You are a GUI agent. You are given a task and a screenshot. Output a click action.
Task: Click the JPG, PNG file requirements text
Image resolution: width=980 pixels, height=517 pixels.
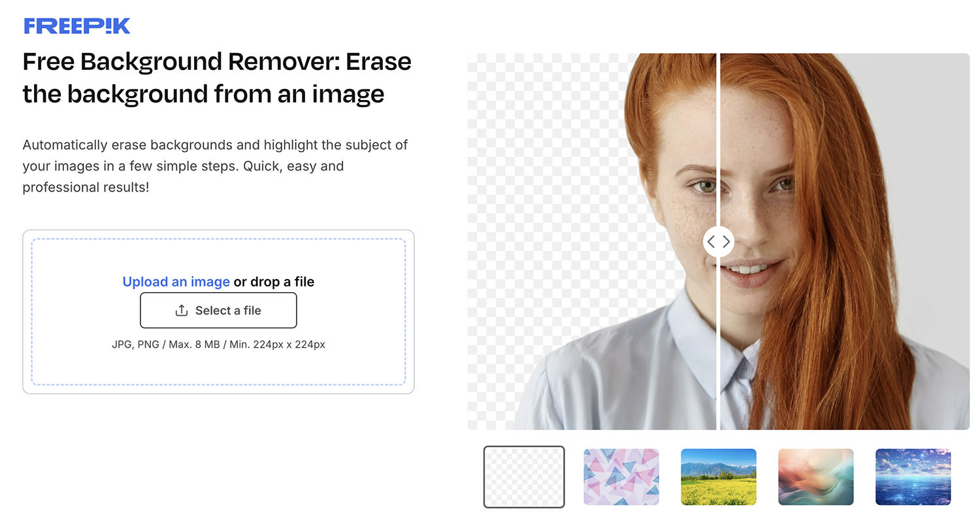click(218, 344)
